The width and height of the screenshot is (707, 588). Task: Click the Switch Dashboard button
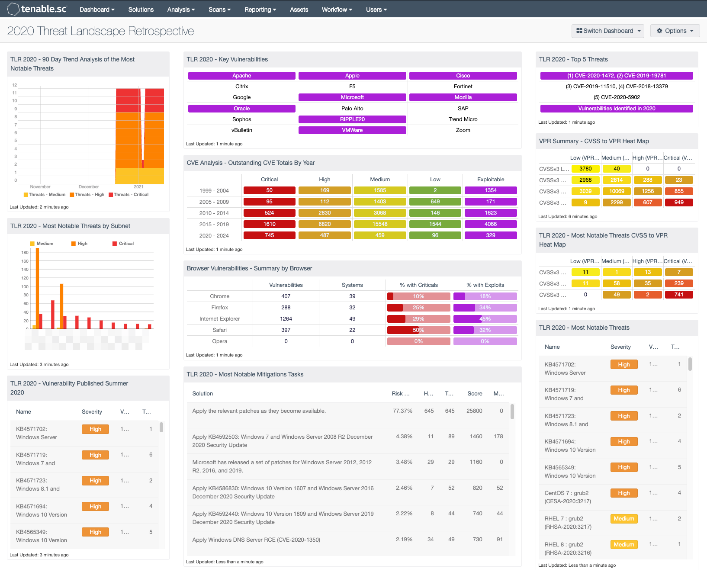(x=608, y=31)
